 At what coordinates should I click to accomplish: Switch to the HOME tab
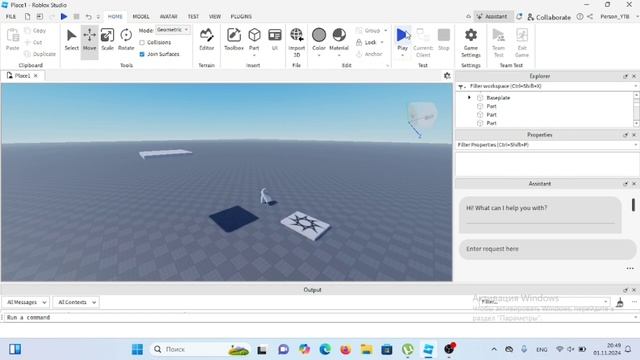[115, 16]
